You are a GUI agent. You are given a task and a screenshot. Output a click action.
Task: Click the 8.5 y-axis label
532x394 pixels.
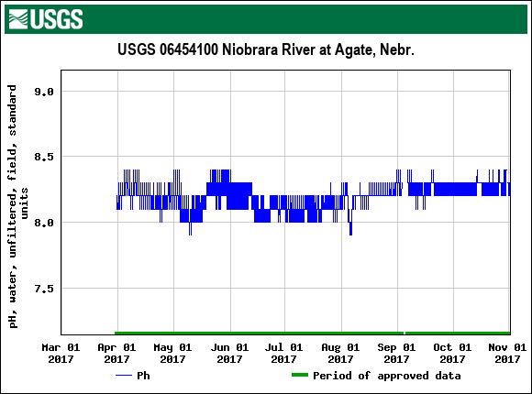(x=44, y=157)
